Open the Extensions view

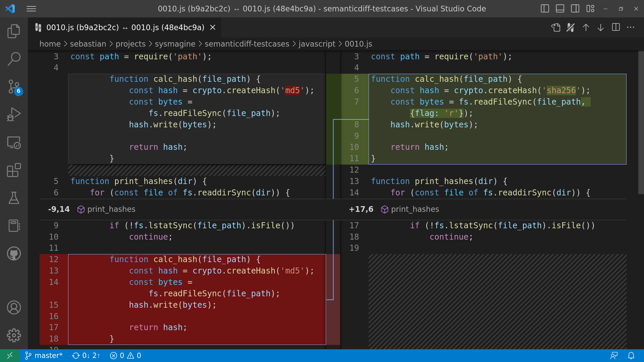point(14,170)
